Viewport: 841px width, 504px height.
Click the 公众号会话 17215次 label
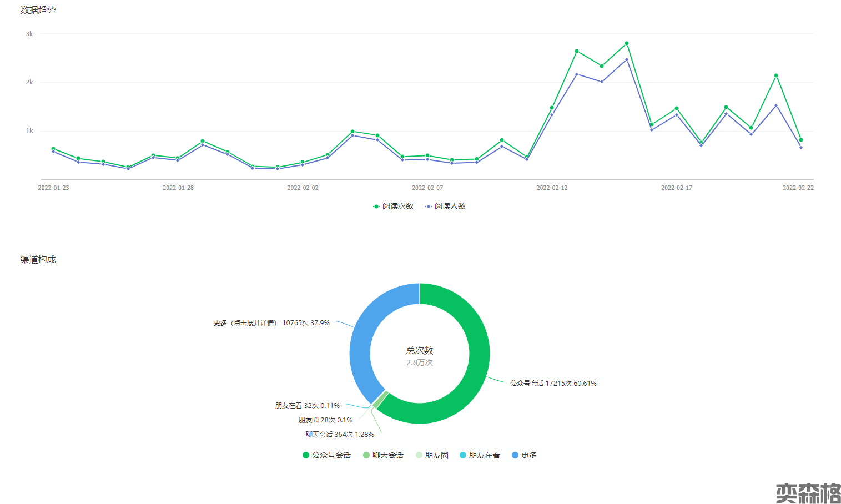pos(553,384)
